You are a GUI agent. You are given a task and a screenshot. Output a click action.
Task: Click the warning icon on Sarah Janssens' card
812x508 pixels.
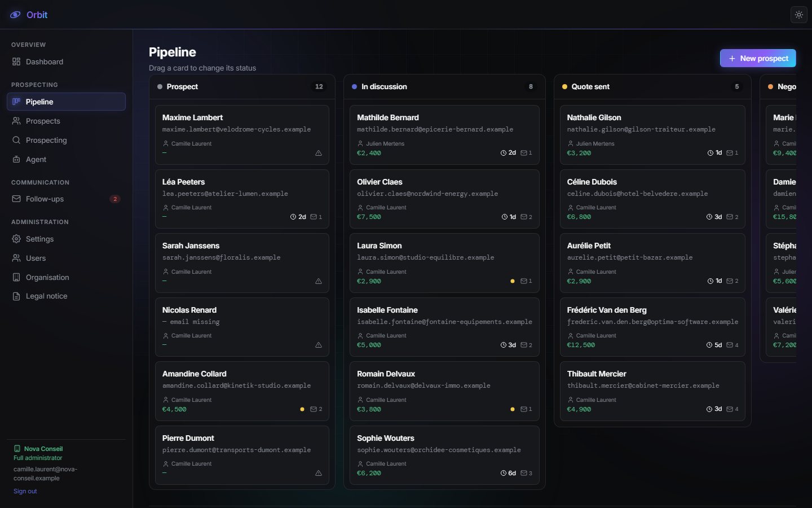[x=319, y=281]
